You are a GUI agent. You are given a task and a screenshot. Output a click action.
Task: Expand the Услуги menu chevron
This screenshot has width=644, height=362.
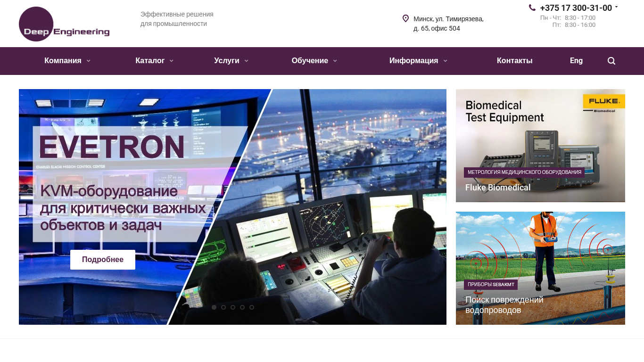point(246,61)
